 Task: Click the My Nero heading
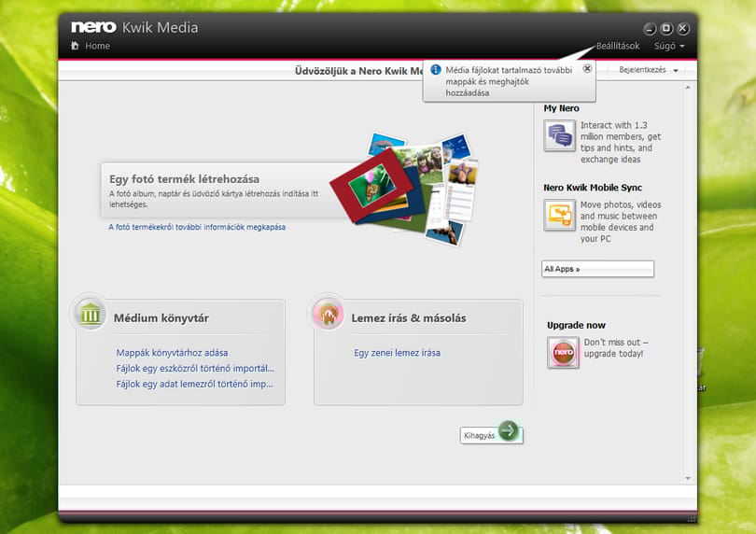561,108
